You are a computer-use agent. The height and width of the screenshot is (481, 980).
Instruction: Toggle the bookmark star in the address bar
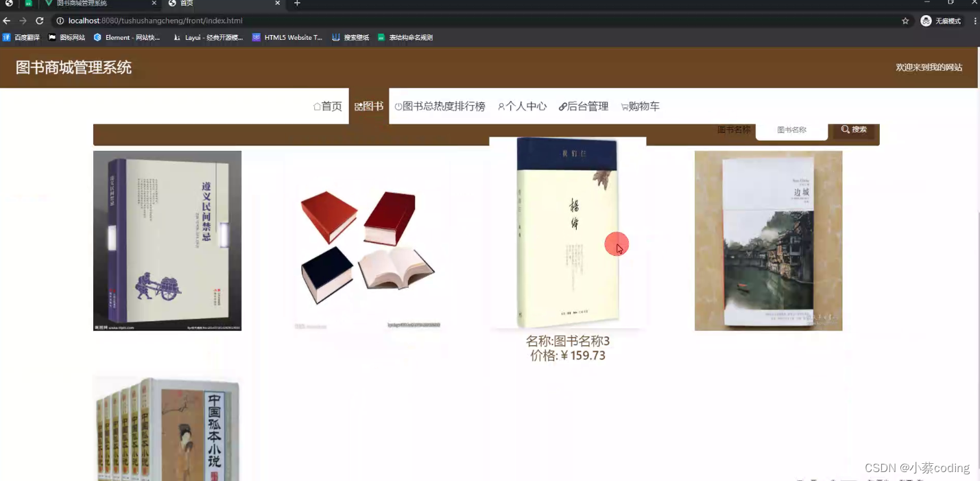(x=905, y=21)
